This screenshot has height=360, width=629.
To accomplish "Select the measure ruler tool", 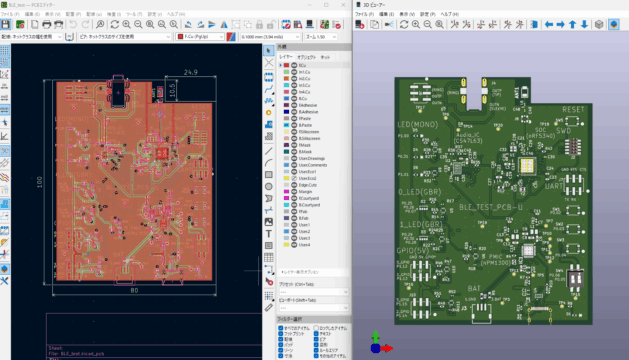I will point(269,308).
